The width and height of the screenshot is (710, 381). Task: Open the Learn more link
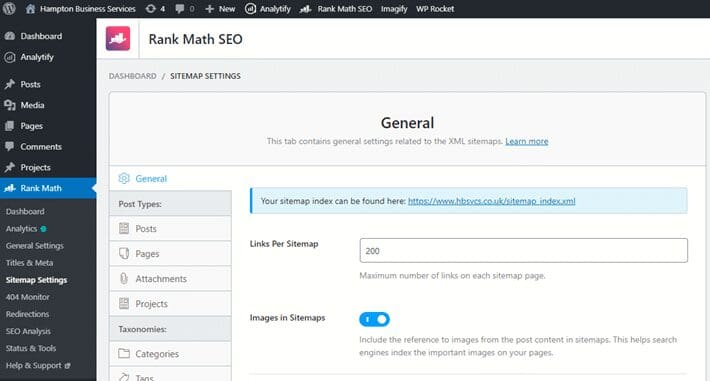527,141
